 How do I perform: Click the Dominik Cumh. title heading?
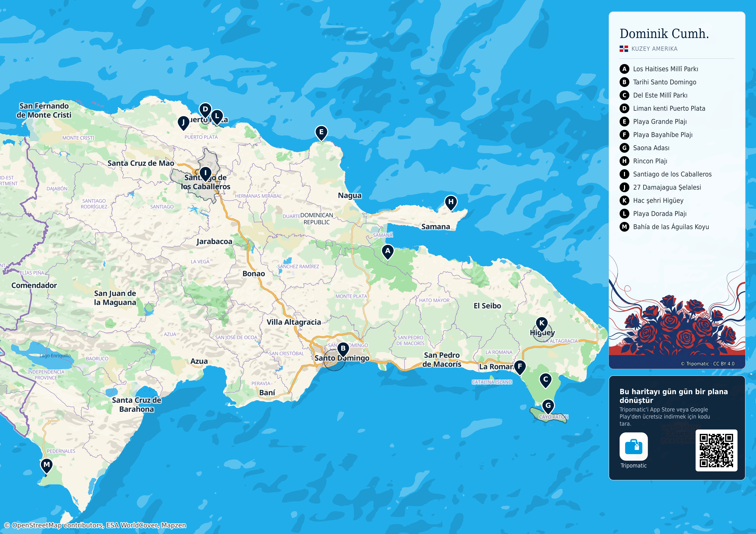point(664,34)
